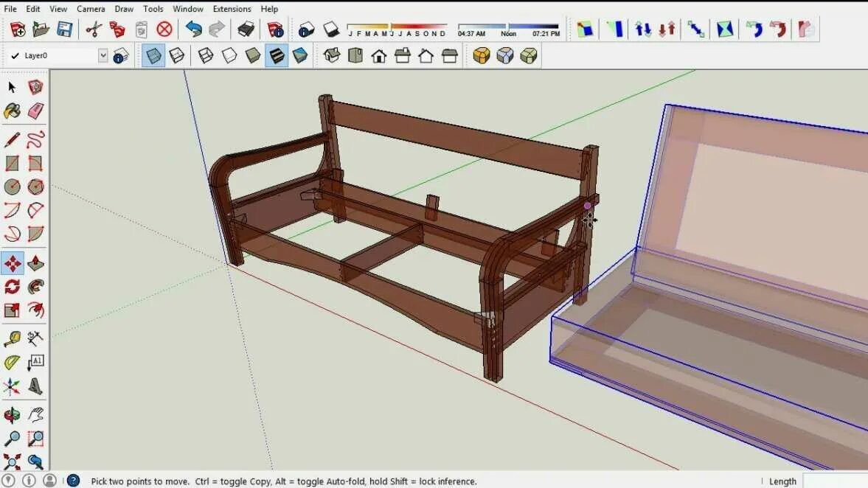Choose the Zoom magnifier tool

[x=13, y=439]
